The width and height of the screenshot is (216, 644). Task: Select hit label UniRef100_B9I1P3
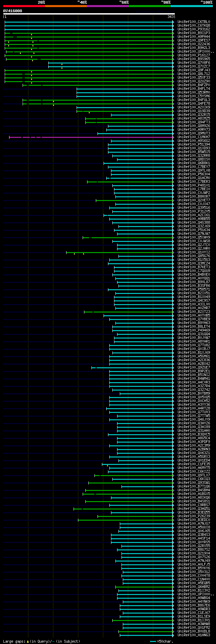[194, 33]
